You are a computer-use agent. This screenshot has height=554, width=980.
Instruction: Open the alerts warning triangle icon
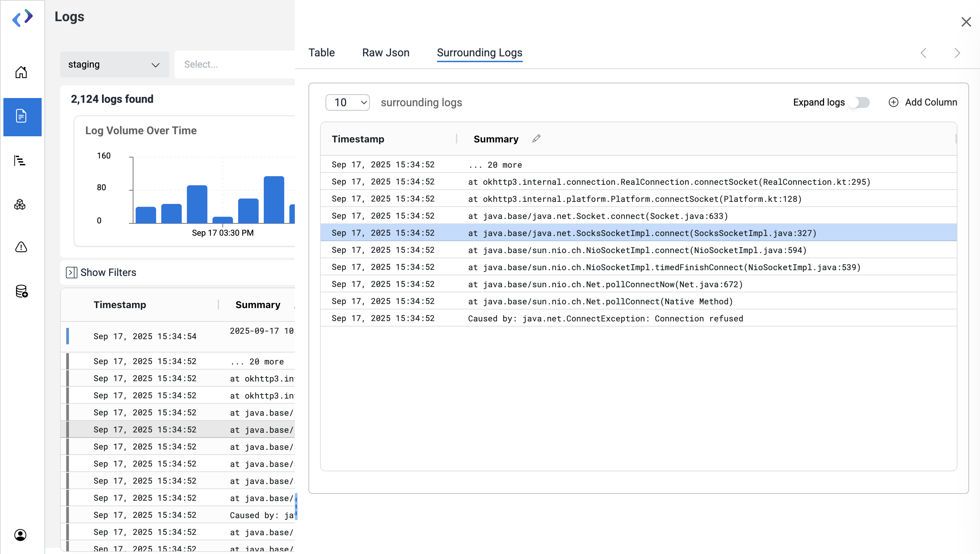21,247
